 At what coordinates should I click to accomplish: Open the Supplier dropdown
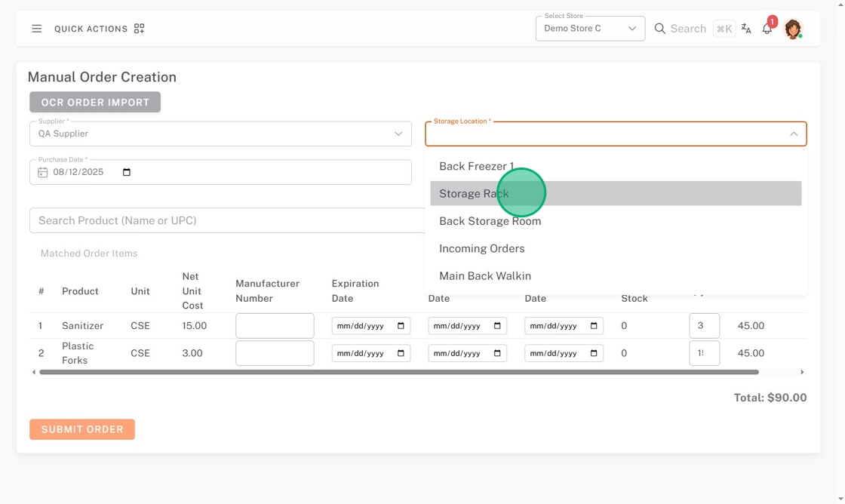220,134
